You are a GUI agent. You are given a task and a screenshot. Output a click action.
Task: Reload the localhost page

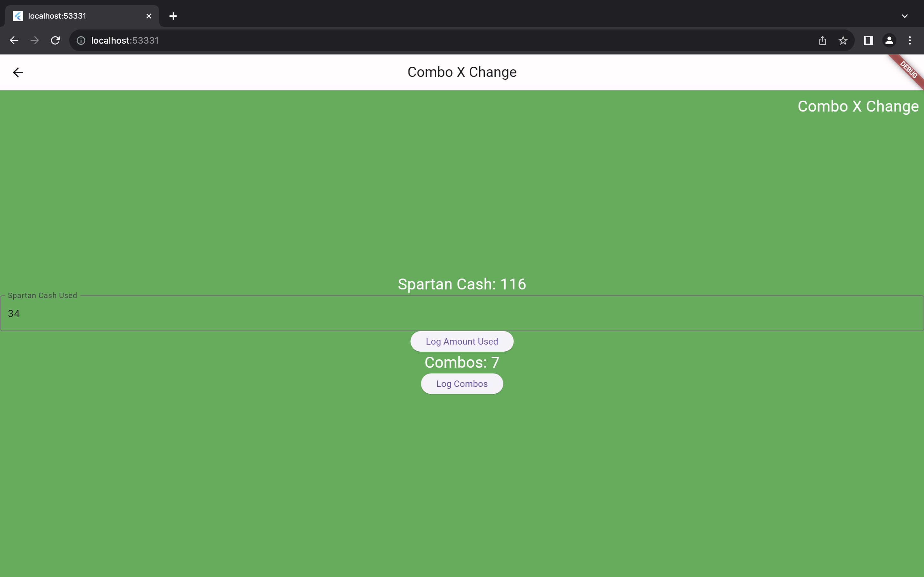click(x=56, y=40)
